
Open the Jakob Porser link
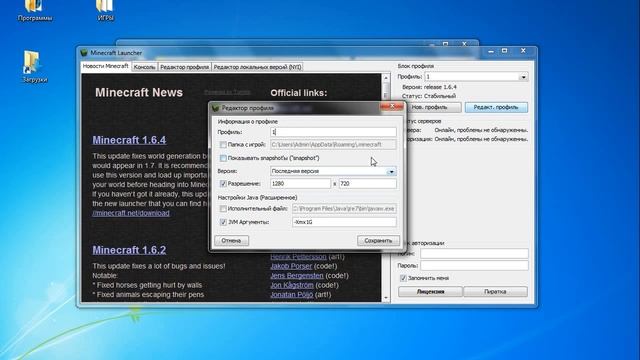click(x=291, y=266)
